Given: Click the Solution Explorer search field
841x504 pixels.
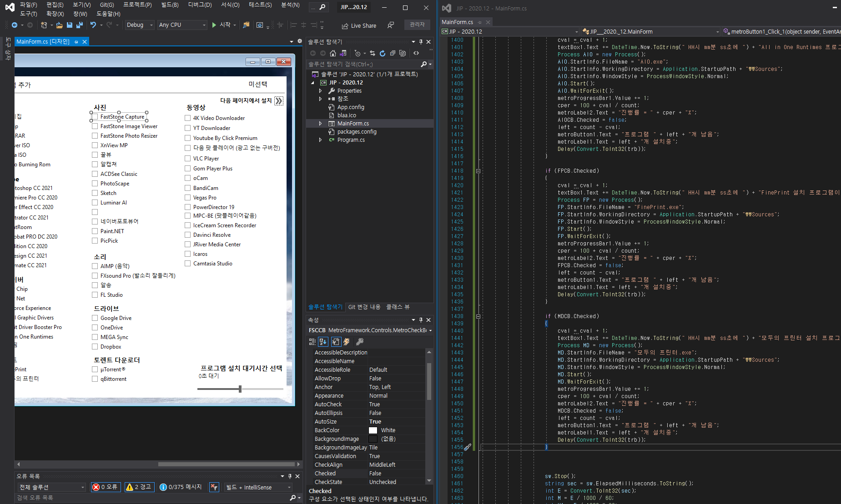Looking at the screenshot, I should (364, 65).
